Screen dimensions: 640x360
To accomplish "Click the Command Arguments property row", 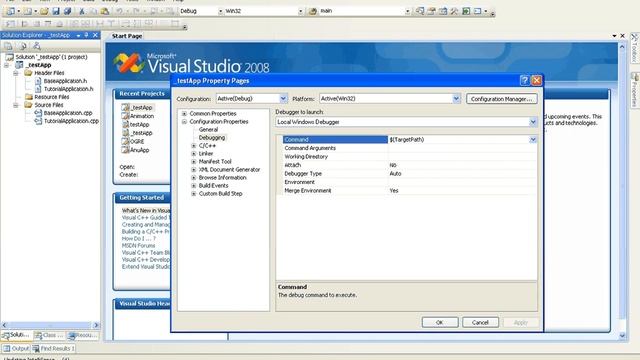I will click(410, 148).
